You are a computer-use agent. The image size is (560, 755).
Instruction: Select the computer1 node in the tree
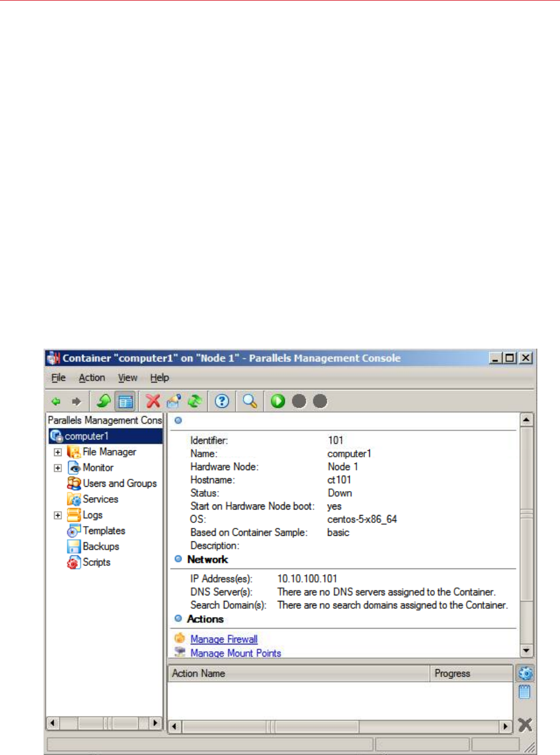pyautogui.click(x=105, y=436)
